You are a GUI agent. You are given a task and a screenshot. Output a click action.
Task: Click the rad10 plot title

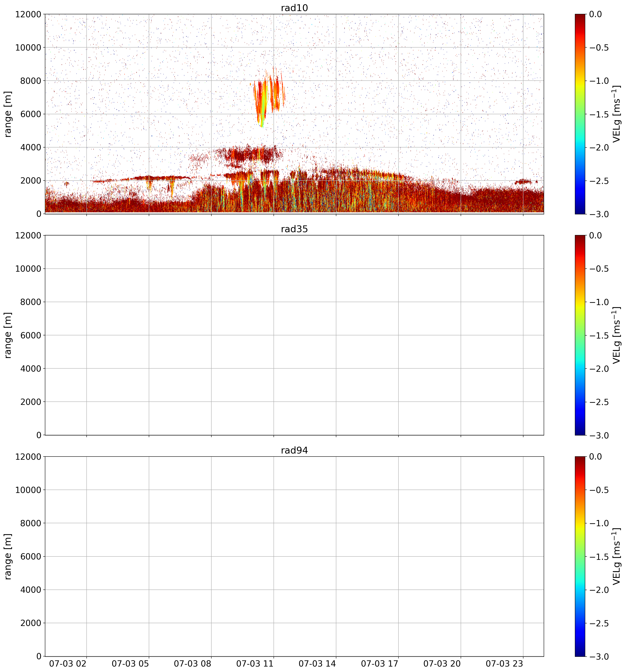[294, 8]
